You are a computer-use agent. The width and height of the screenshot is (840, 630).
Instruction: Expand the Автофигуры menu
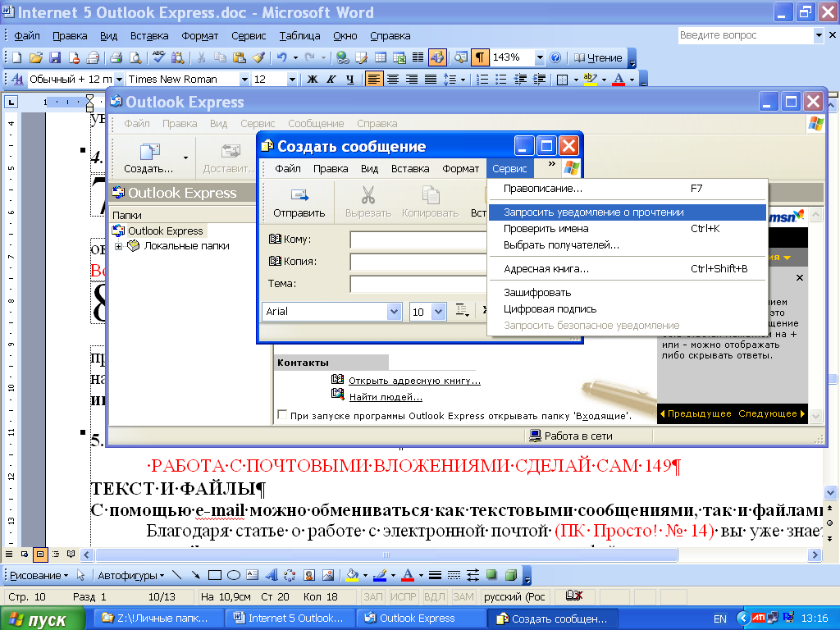click(131, 575)
